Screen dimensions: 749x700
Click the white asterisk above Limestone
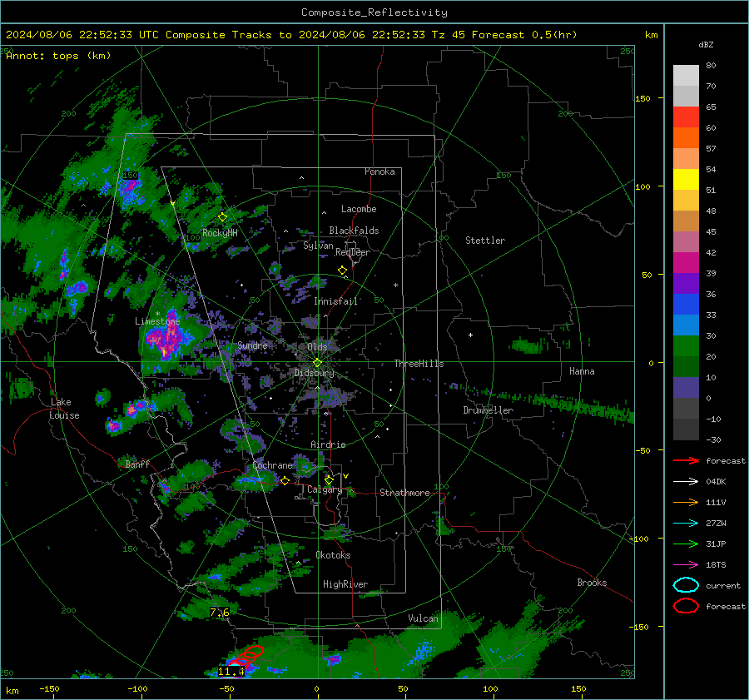[x=157, y=314]
